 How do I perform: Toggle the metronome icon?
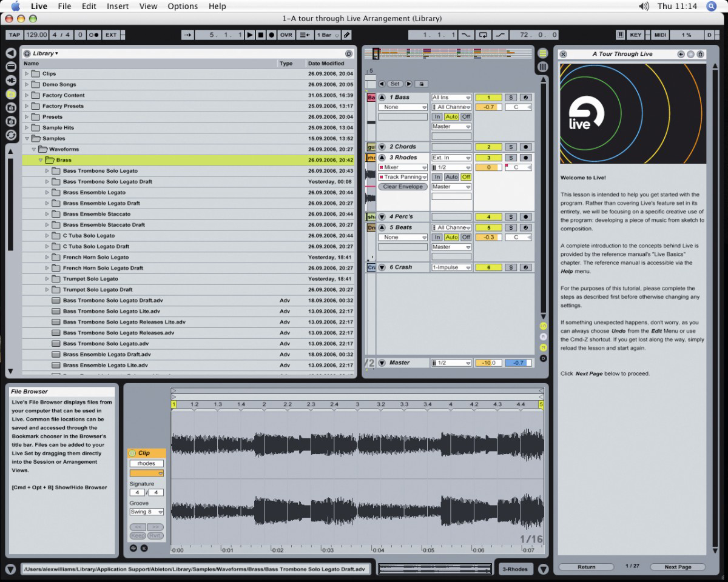[94, 35]
